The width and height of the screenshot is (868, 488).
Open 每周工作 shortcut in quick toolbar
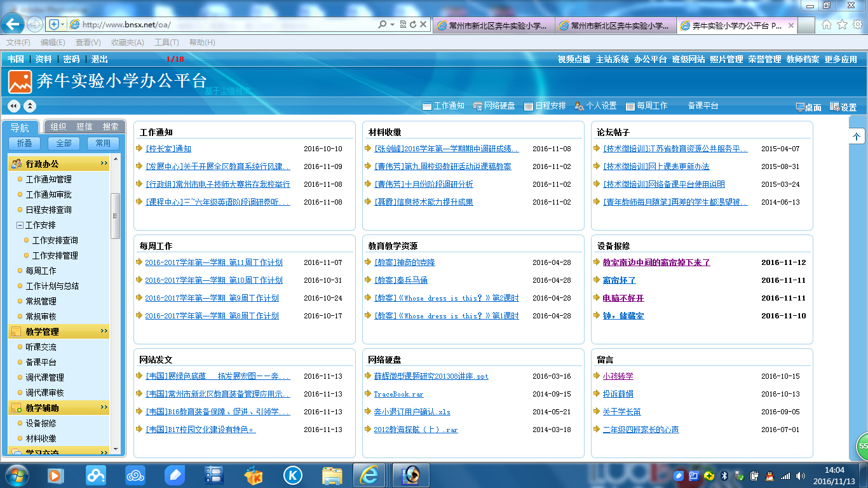(646, 106)
